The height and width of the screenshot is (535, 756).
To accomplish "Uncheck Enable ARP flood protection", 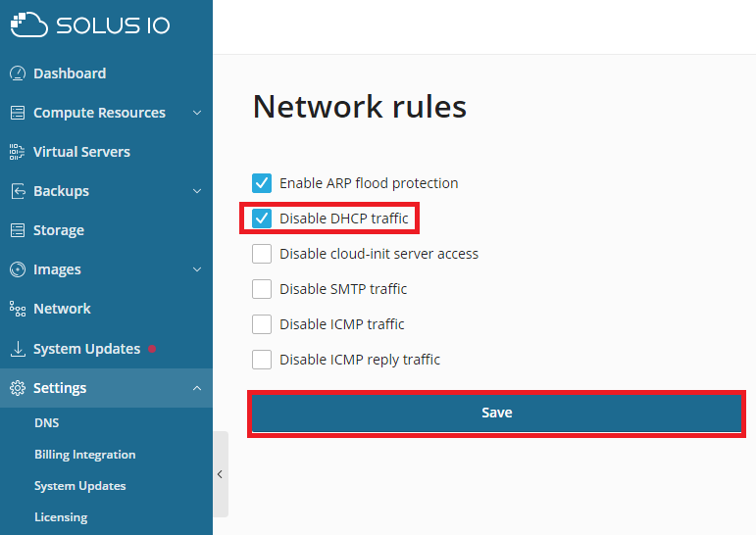I will click(x=262, y=183).
